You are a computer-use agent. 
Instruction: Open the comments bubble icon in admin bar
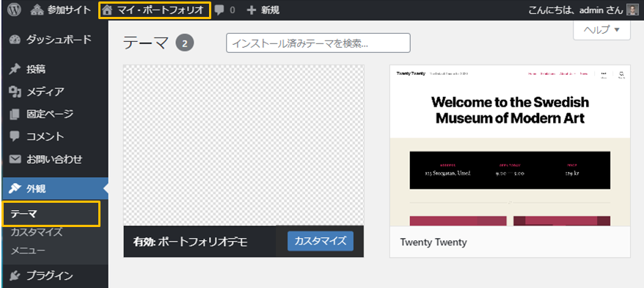coord(219,10)
